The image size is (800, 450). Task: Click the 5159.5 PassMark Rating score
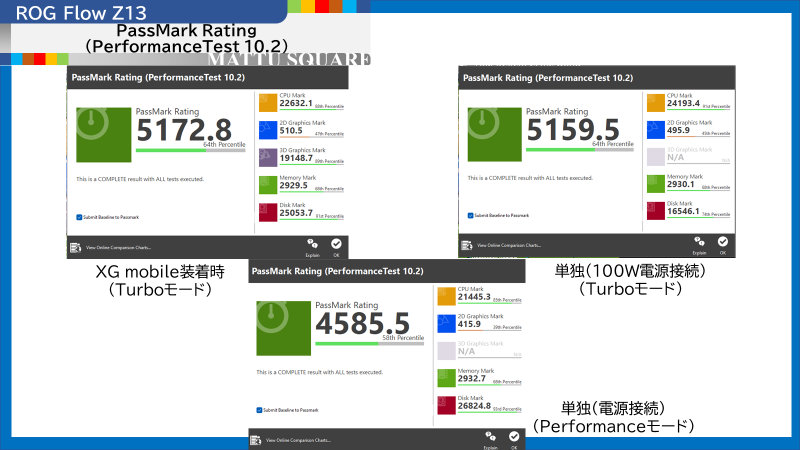pos(573,130)
